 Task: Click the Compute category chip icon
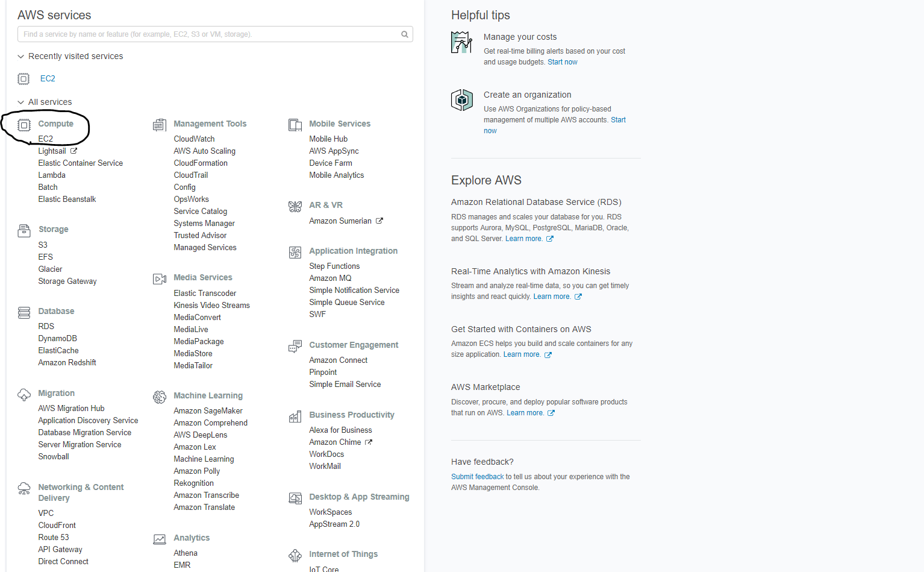[24, 125]
